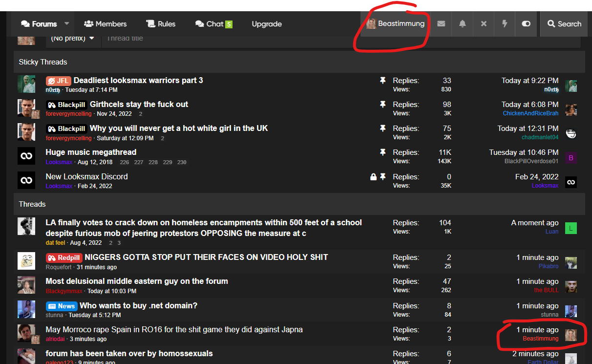Toggle the style switch icon in the navbar
Image resolution: width=592 pixels, height=364 pixels.
click(526, 24)
